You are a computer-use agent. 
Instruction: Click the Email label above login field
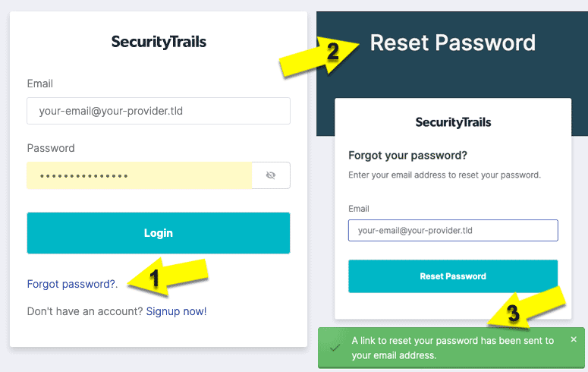[39, 84]
